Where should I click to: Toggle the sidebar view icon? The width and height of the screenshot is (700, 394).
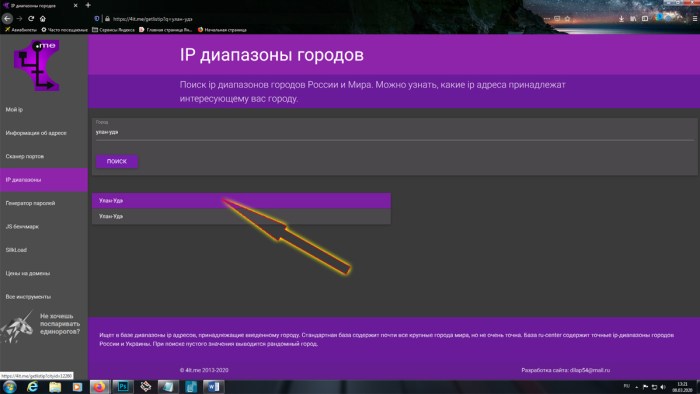[x=645, y=19]
